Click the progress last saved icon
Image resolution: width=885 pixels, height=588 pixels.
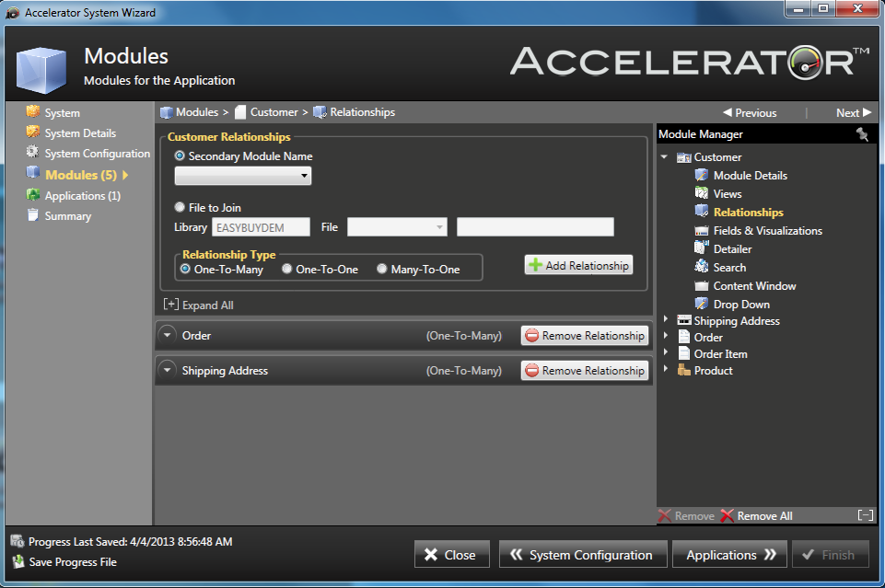coord(17,541)
